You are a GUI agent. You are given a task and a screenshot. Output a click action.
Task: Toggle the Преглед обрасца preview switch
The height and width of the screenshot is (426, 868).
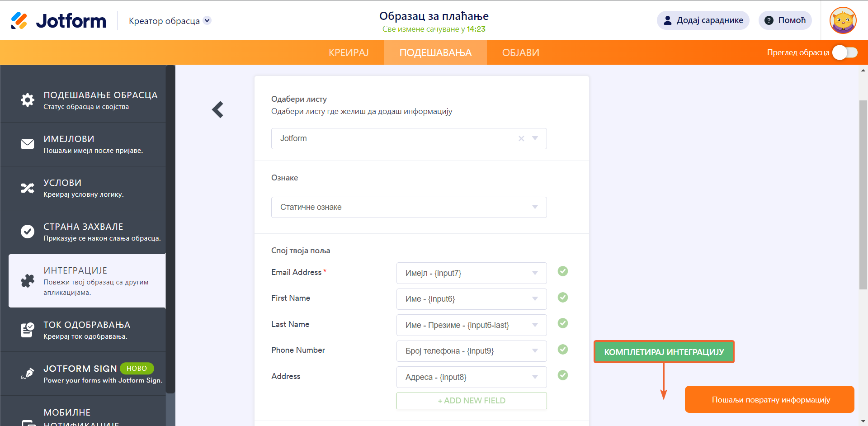(844, 52)
